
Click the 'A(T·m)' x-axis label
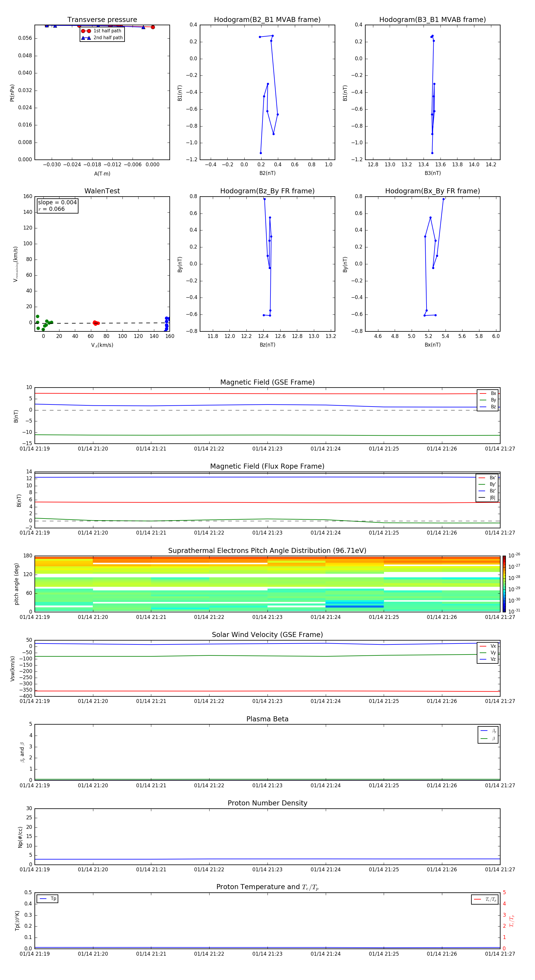pos(102,174)
